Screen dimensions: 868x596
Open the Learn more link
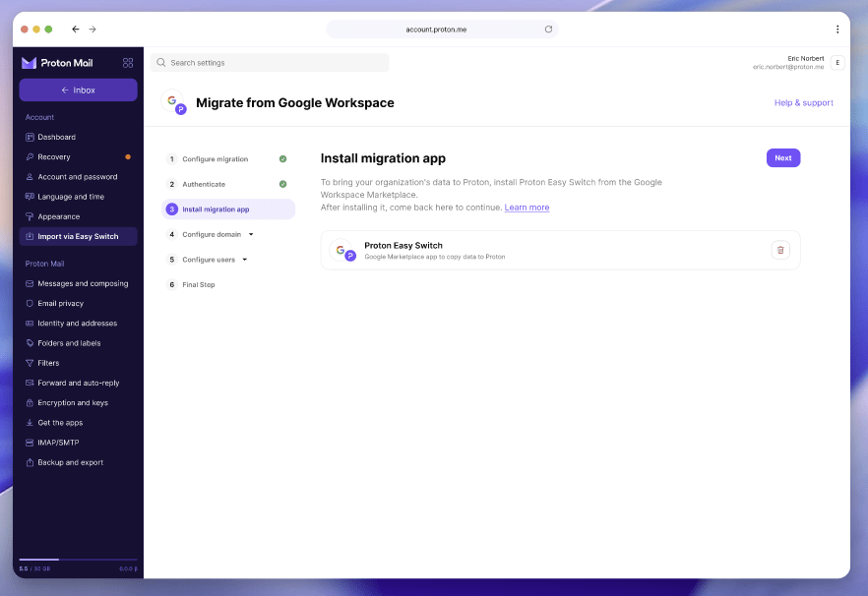click(x=527, y=208)
